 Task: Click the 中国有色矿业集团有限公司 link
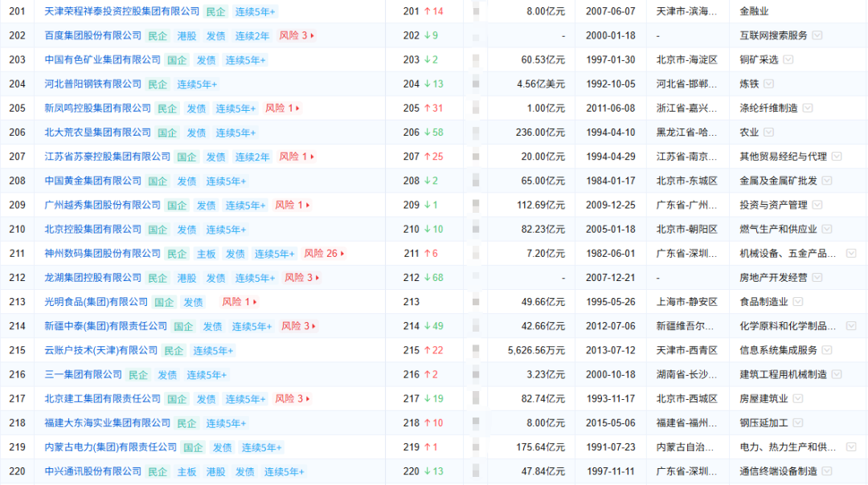(102, 59)
